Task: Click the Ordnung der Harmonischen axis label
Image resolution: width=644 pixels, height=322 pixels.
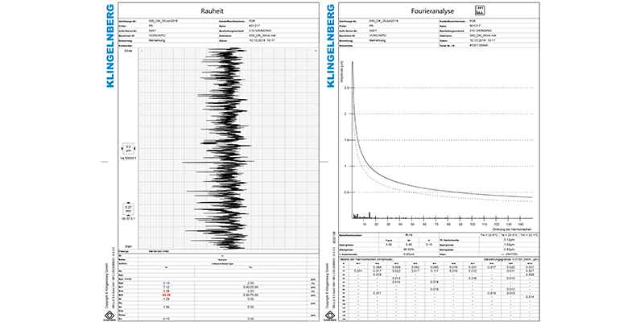Action: pyautogui.click(x=514, y=229)
